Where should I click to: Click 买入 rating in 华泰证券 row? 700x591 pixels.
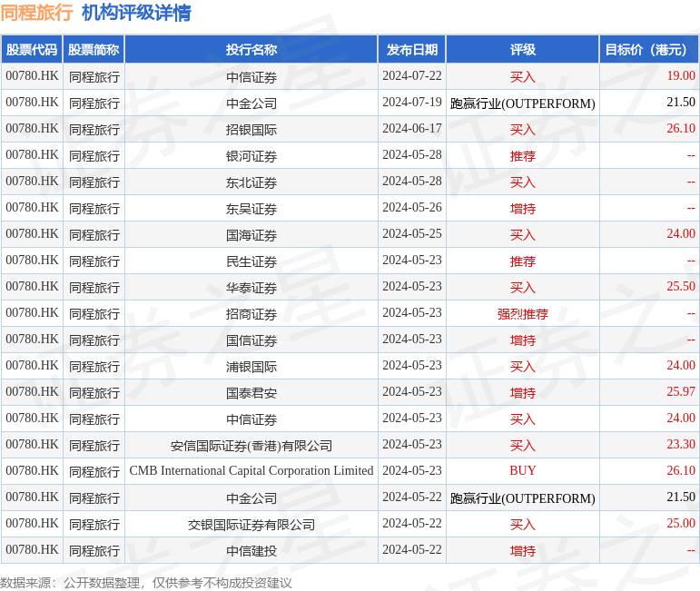point(523,288)
